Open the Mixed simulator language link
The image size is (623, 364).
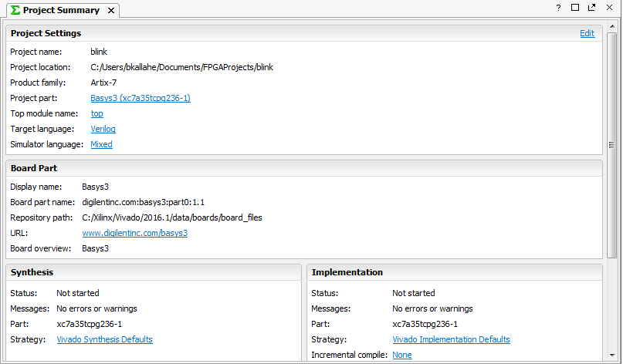pos(101,144)
